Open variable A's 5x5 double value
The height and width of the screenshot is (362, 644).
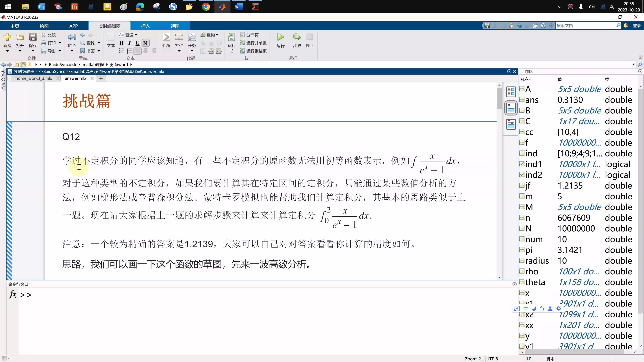(579, 89)
